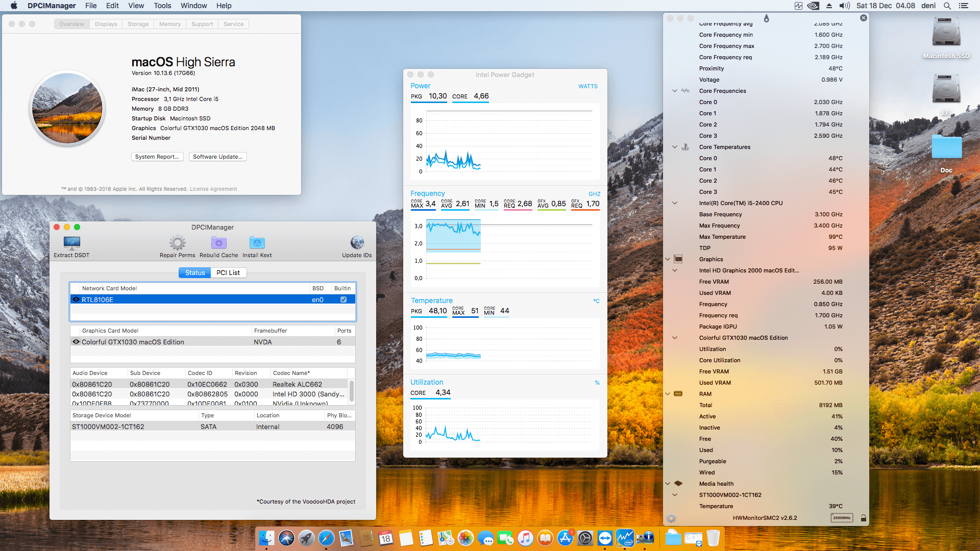Open the Support tab in About This Mac
Image resolution: width=980 pixels, height=551 pixels.
tap(202, 24)
